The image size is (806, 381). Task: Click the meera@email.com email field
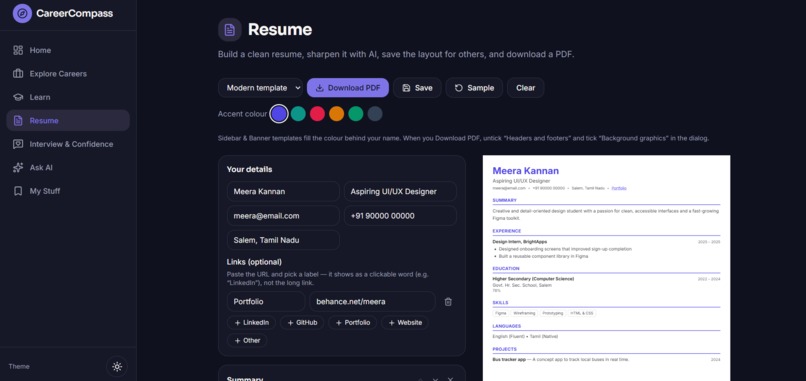pyautogui.click(x=283, y=216)
